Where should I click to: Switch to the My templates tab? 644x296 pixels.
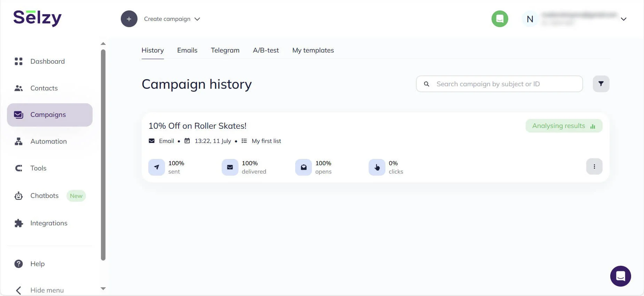[x=313, y=50]
